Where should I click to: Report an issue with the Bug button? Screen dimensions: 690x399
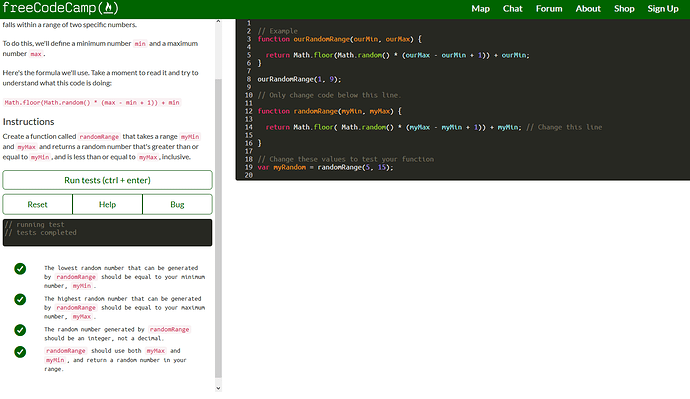click(177, 205)
